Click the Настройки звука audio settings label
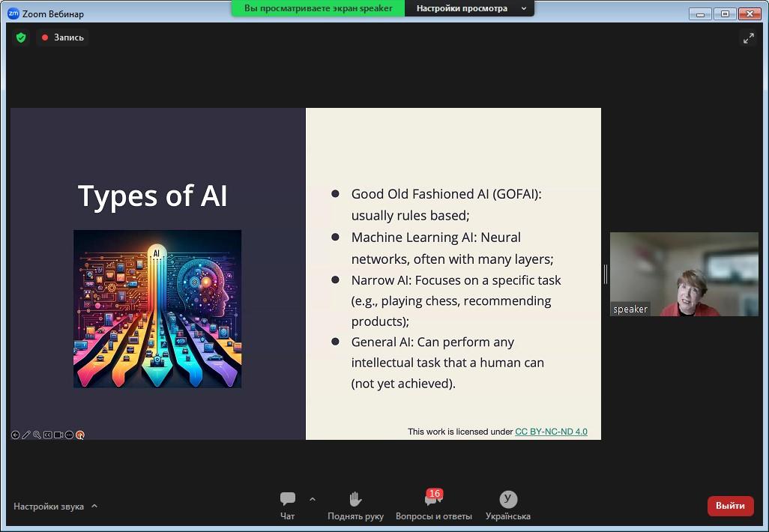The image size is (769, 532). click(x=49, y=507)
